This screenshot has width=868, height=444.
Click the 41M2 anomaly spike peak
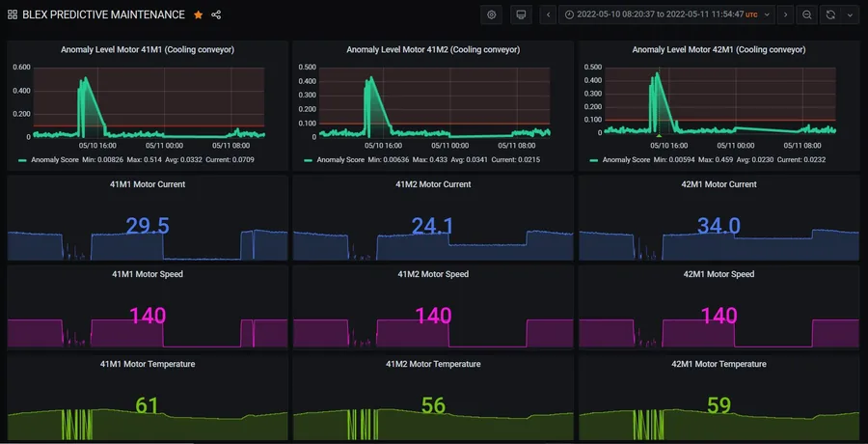(x=370, y=77)
